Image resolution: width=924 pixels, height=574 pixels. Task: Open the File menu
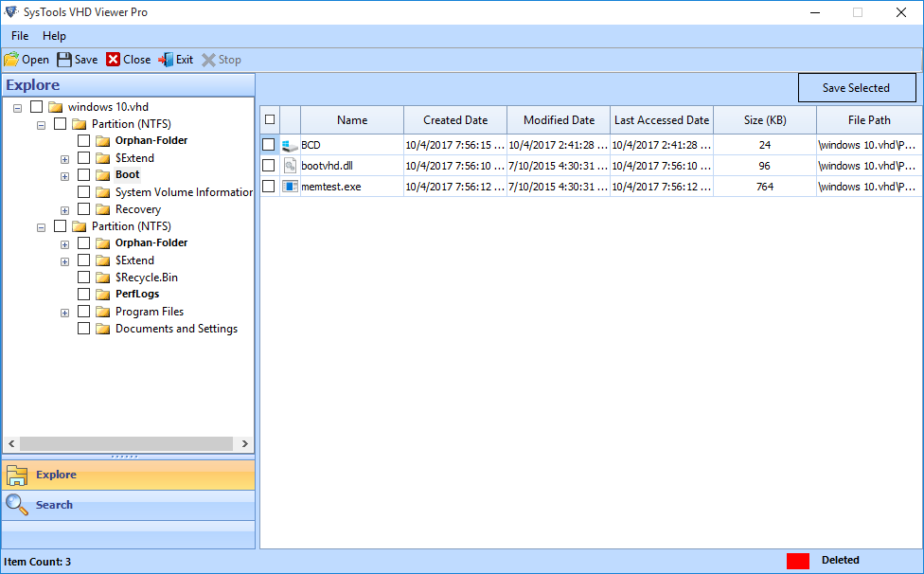click(x=19, y=35)
